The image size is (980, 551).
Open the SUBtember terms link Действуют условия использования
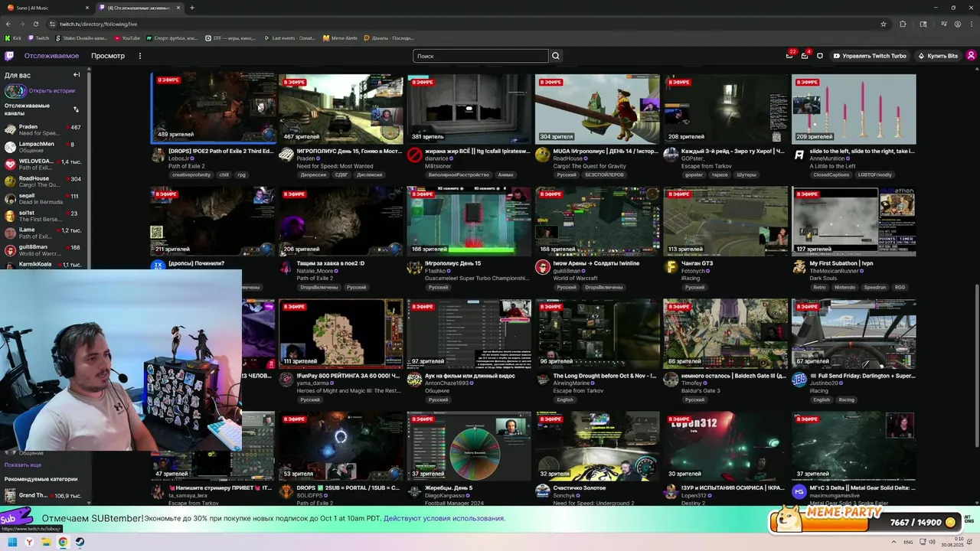(x=444, y=518)
